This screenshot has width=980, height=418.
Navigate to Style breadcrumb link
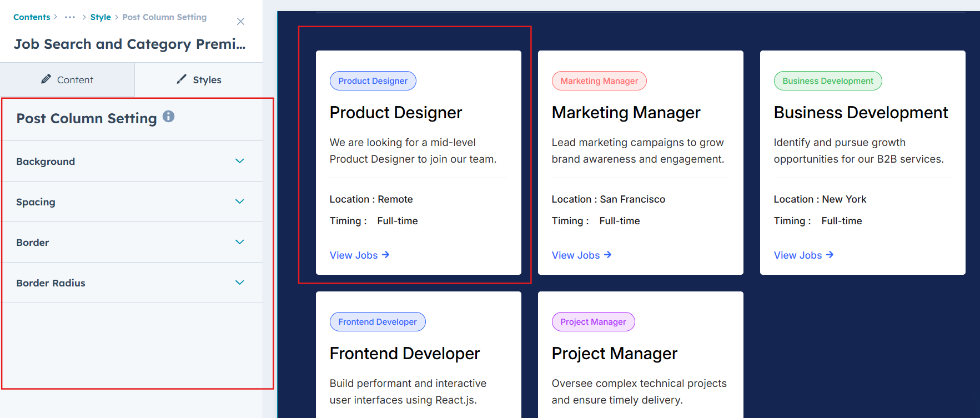(x=100, y=17)
